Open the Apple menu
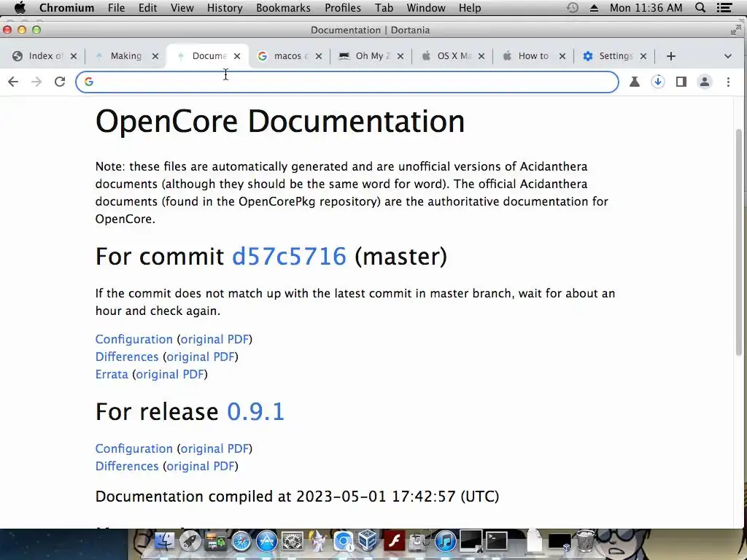Viewport: 747px width, 560px height. (x=20, y=7)
